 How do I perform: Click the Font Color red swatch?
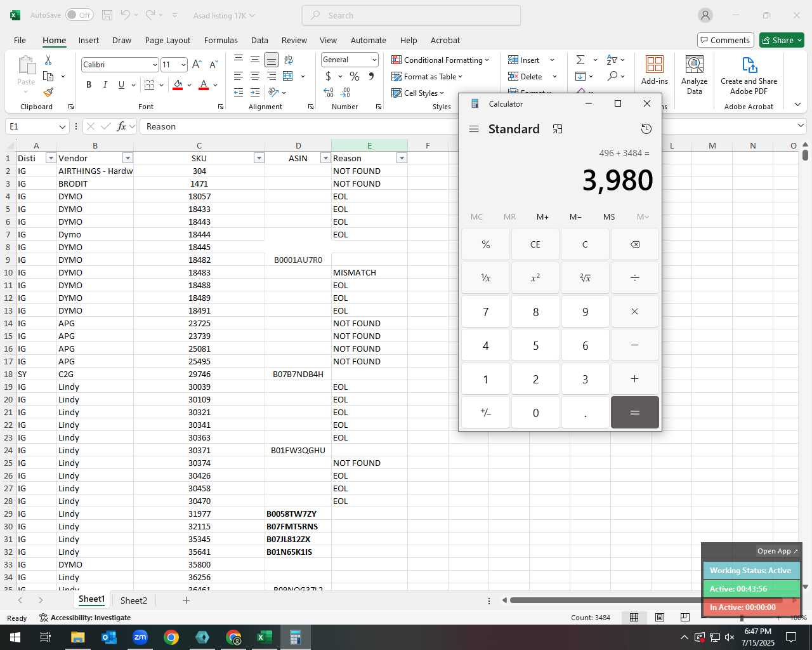coord(204,84)
